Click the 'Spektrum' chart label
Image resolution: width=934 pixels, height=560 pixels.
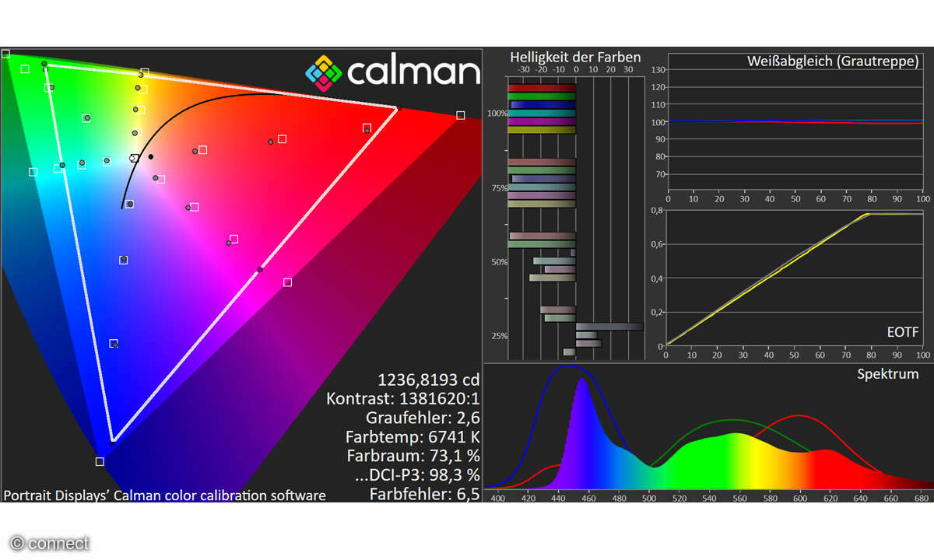(888, 374)
